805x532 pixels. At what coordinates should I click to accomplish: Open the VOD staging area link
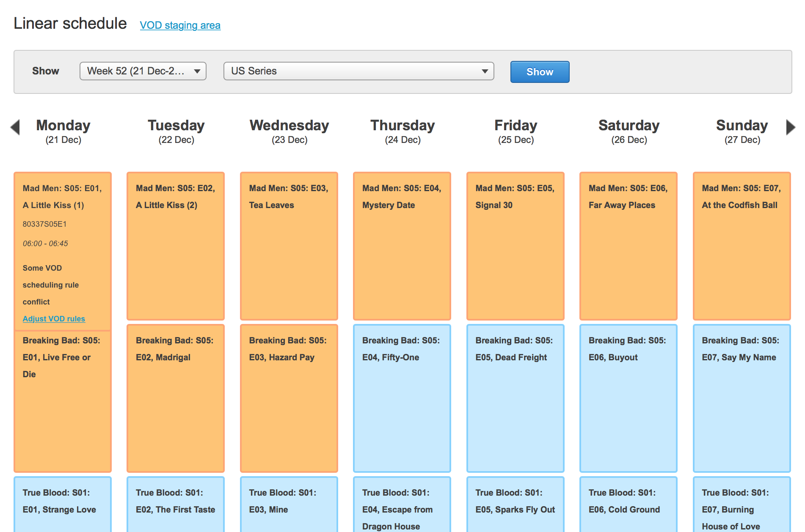coord(180,25)
